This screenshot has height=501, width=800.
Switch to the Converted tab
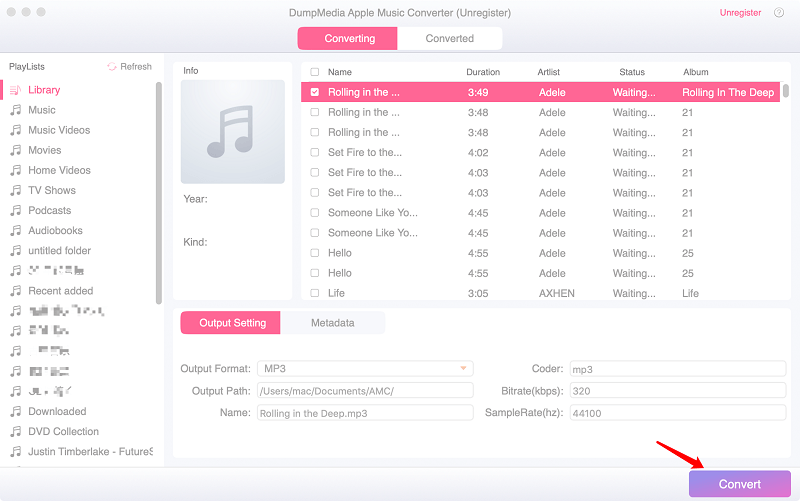click(x=449, y=38)
